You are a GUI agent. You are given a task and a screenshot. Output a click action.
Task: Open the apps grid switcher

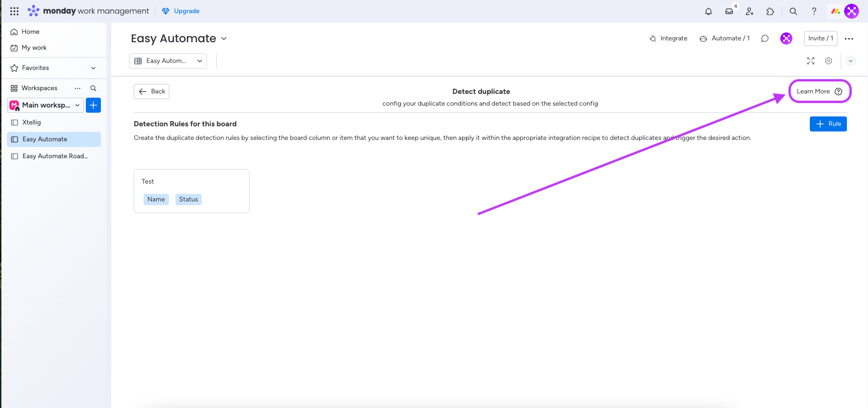tap(15, 11)
